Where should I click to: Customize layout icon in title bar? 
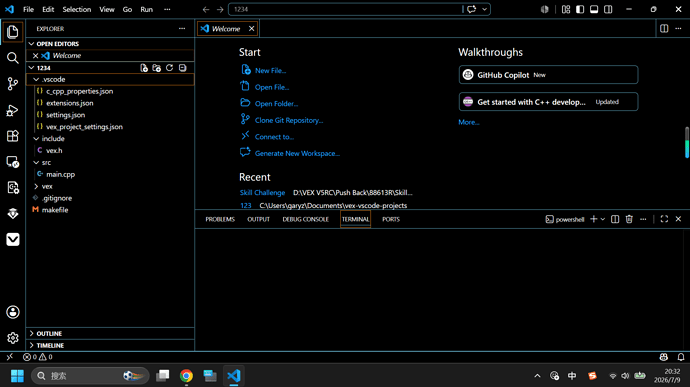coord(566,9)
